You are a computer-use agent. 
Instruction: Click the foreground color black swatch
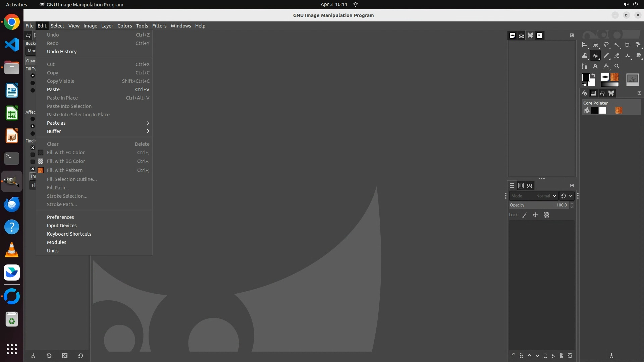pyautogui.click(x=586, y=77)
